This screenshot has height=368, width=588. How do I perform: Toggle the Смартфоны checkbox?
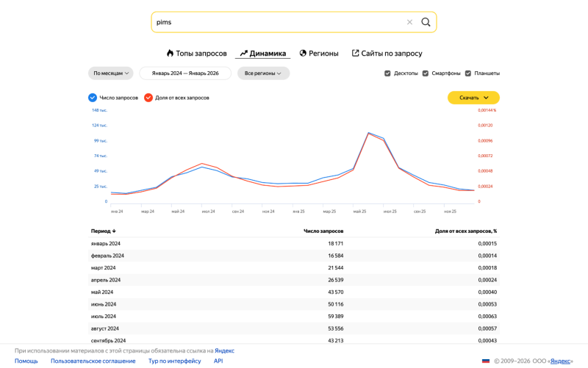426,73
